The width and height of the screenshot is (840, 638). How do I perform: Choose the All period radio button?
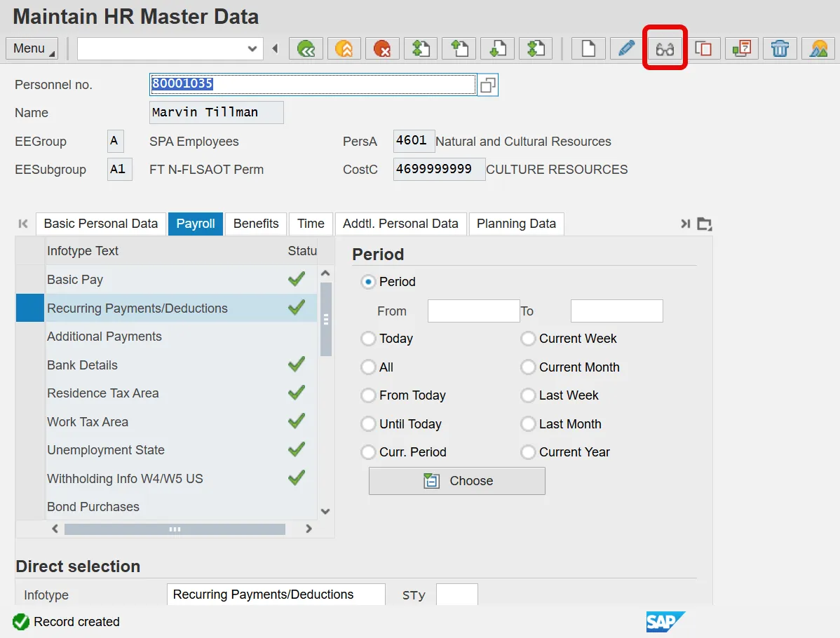368,367
